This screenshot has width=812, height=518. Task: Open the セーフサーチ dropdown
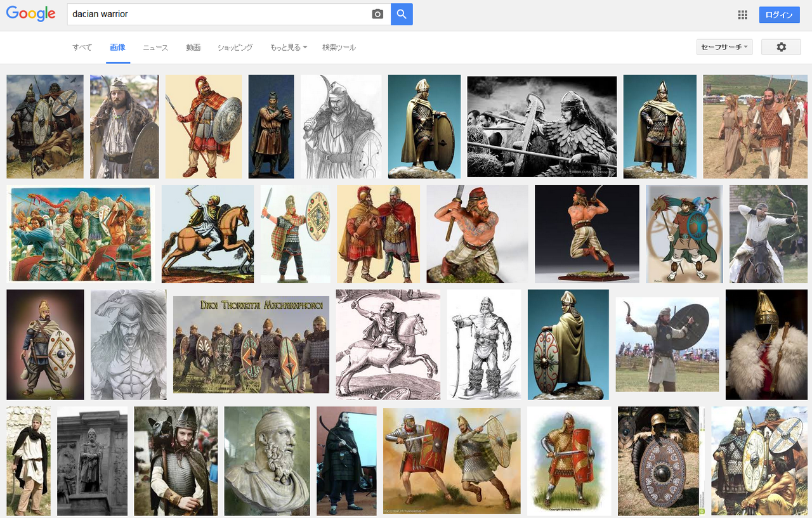[724, 47]
